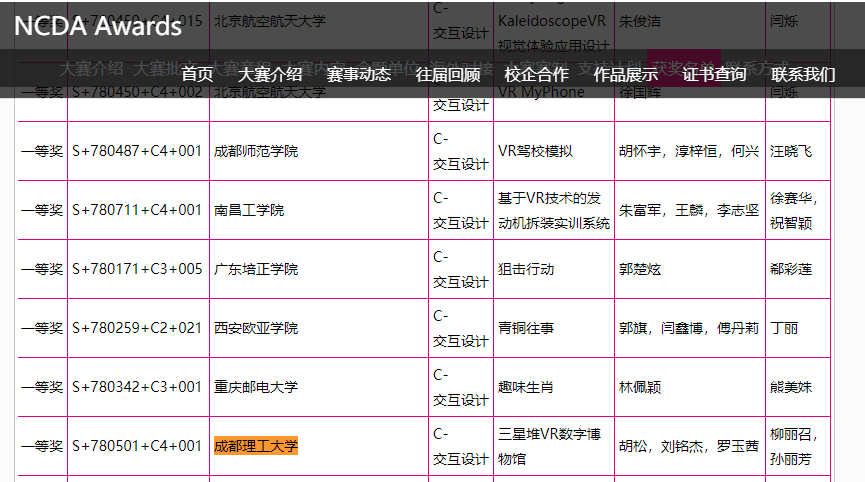
Task: Click school cell 重庆邮电大学
Action: coord(256,387)
